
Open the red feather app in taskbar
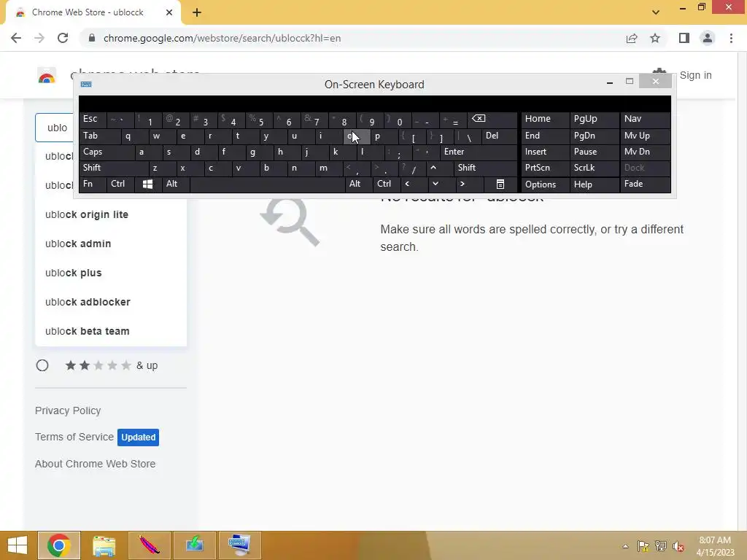pyautogui.click(x=149, y=545)
